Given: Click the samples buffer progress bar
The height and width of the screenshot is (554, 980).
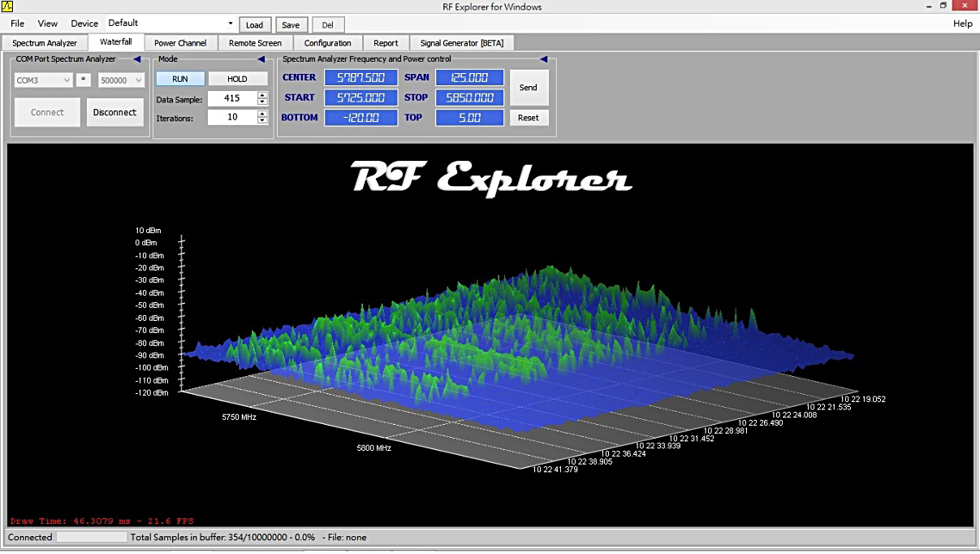Looking at the screenshot, I should [91, 537].
